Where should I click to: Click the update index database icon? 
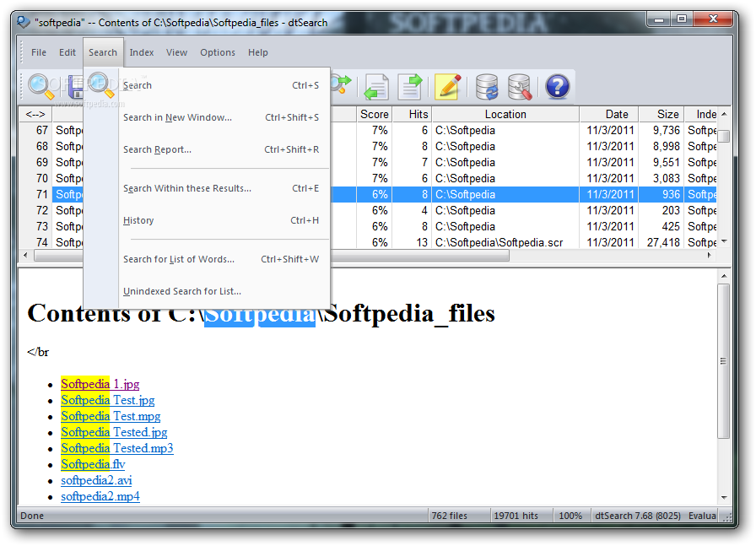coord(487,87)
